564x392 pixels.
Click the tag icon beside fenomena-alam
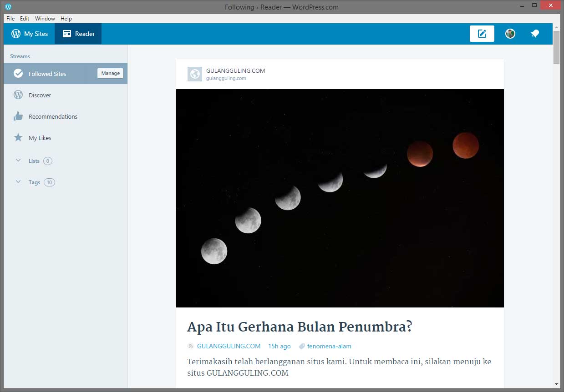click(x=301, y=347)
